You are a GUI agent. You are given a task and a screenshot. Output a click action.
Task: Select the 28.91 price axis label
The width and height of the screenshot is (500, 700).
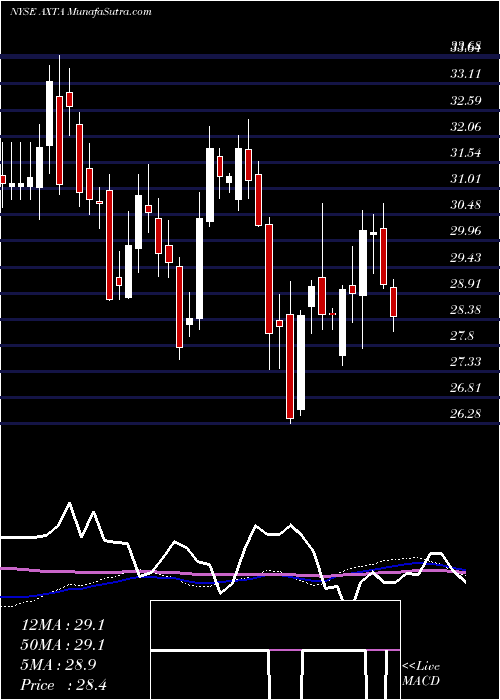tap(466, 283)
